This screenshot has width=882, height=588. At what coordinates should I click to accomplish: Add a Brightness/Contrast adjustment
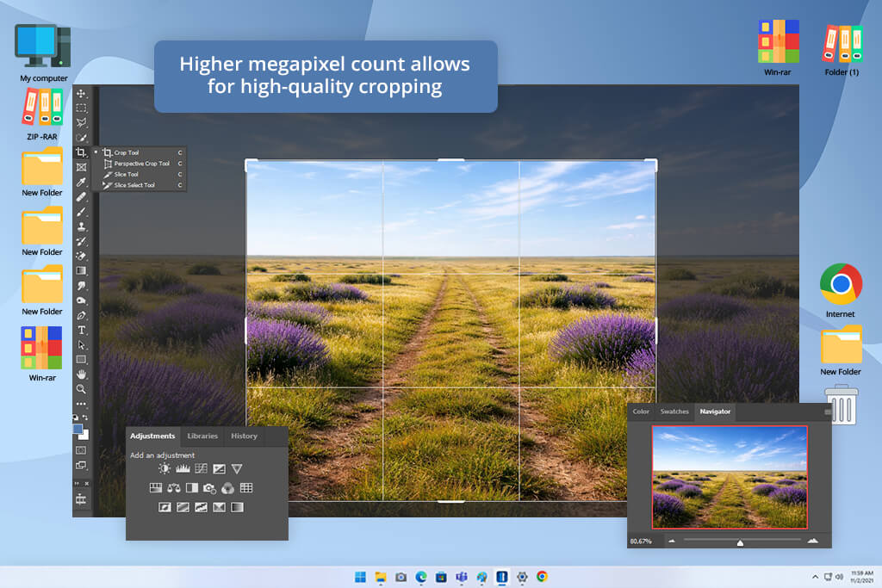(x=165, y=468)
